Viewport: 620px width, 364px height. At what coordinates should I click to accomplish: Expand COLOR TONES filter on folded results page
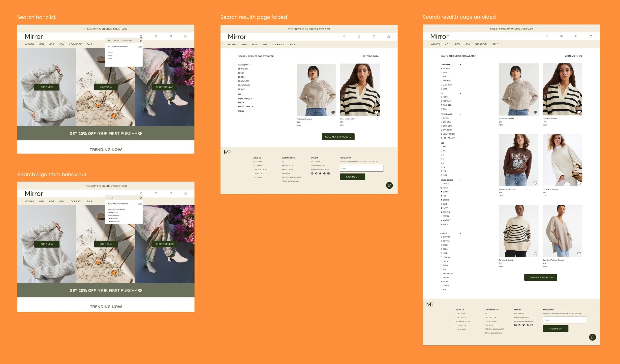coord(252,107)
